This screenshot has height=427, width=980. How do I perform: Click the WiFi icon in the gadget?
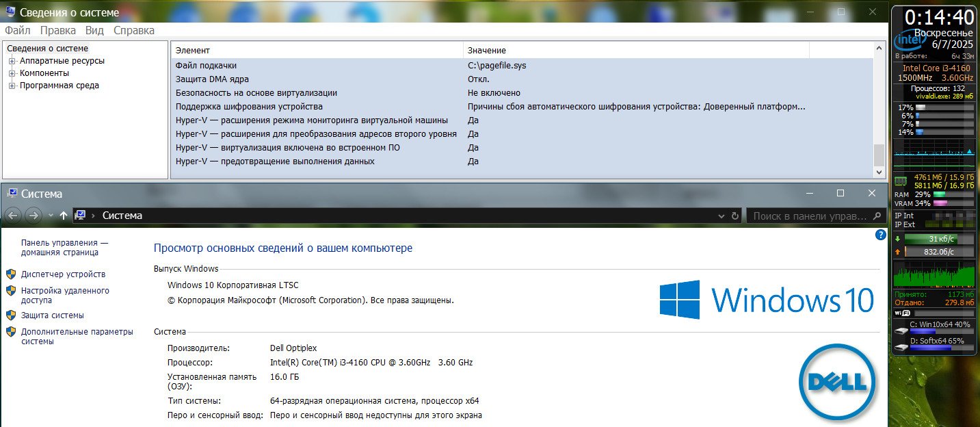coord(901,313)
